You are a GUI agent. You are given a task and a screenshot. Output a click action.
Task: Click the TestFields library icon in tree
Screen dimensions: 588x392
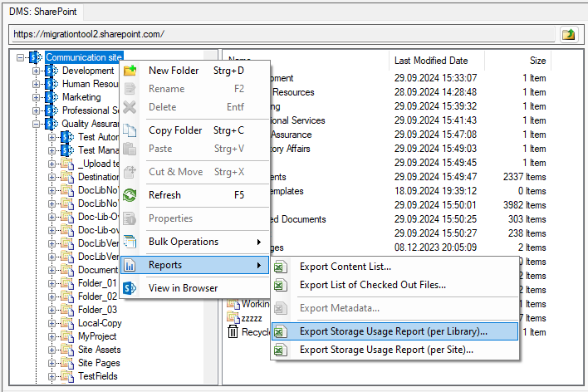[x=67, y=376]
